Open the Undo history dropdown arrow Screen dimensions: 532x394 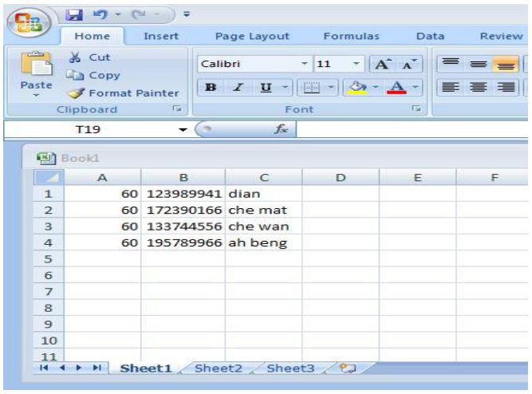click(118, 14)
